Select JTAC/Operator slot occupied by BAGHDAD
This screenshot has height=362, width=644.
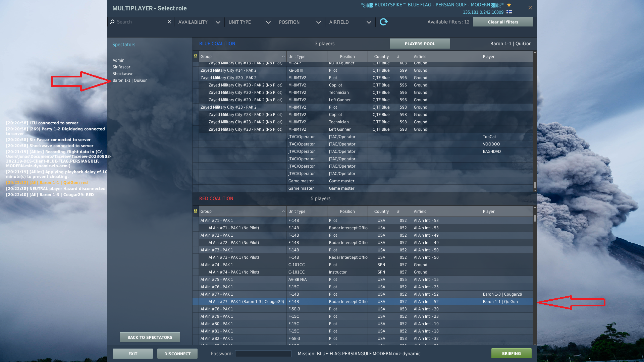[363, 152]
